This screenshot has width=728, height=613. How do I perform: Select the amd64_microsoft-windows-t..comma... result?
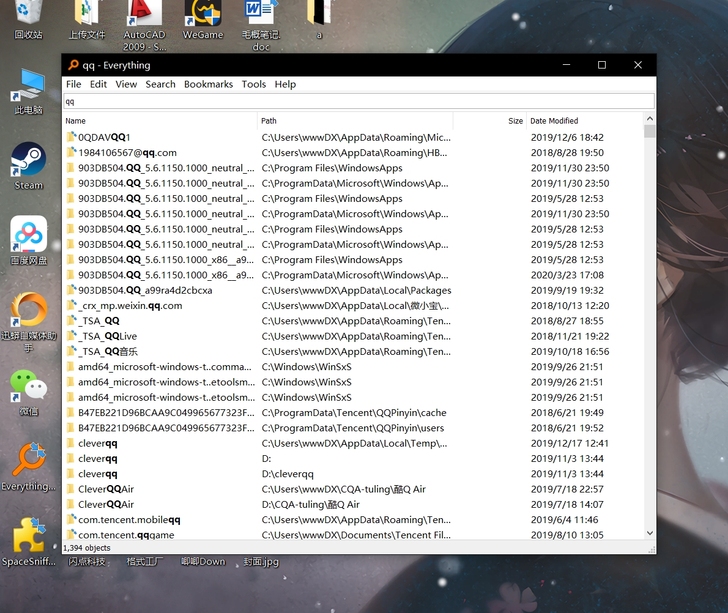click(353, 366)
